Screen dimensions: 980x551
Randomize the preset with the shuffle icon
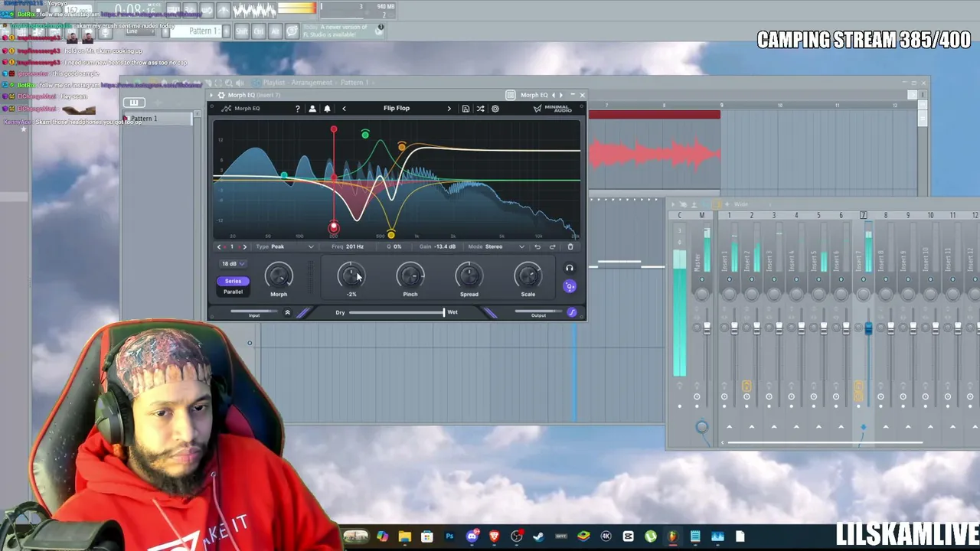(x=480, y=109)
